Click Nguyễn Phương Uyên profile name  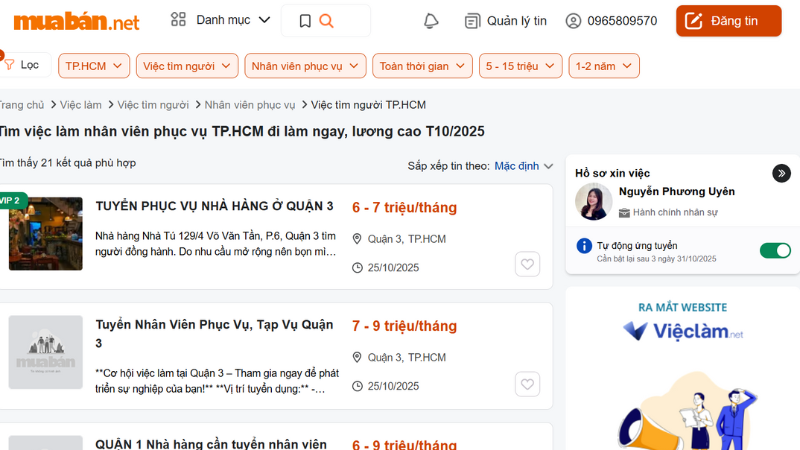[677, 191]
